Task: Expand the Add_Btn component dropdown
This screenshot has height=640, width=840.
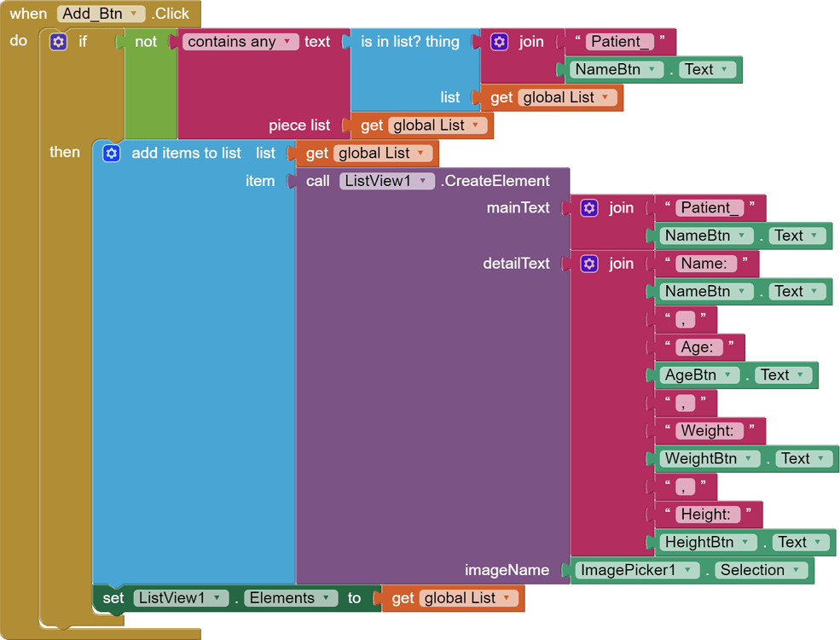Action: (x=133, y=14)
